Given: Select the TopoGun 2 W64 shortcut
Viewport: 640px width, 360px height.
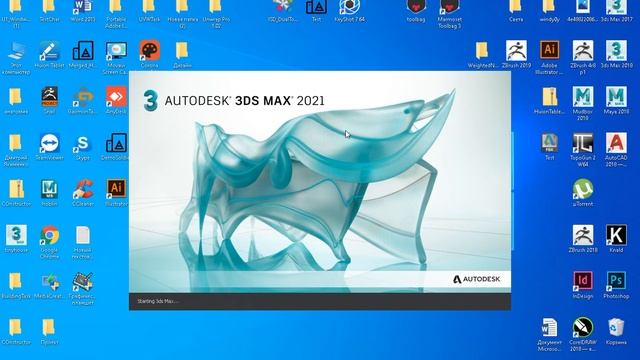Looking at the screenshot, I should coord(583,149).
